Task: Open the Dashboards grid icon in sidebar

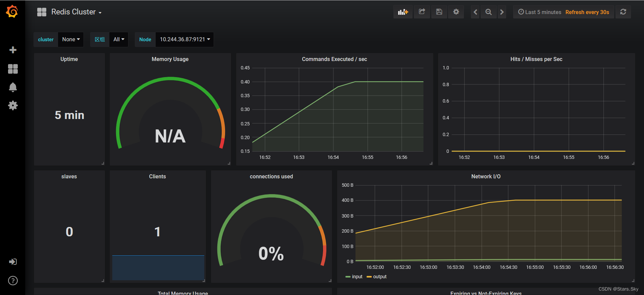Action: (13, 69)
